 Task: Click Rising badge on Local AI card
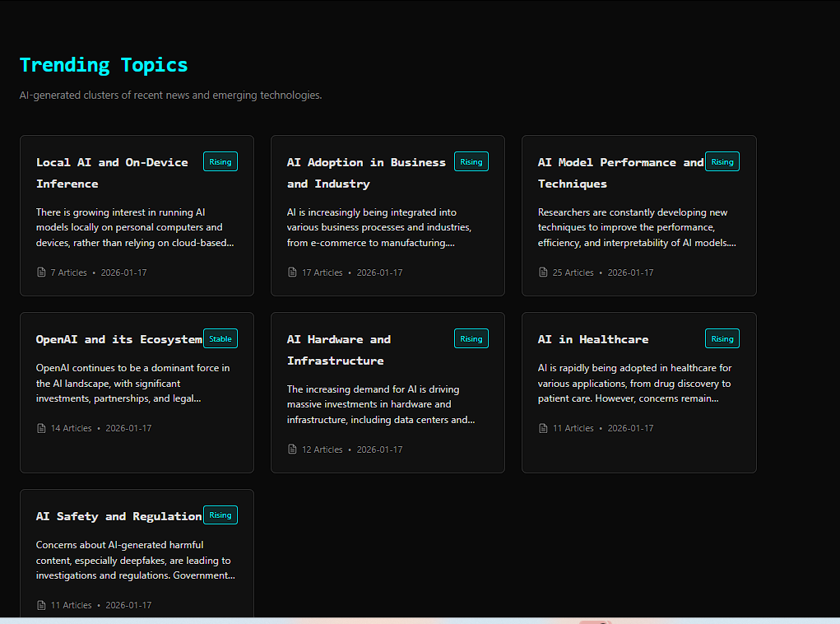[x=220, y=161]
